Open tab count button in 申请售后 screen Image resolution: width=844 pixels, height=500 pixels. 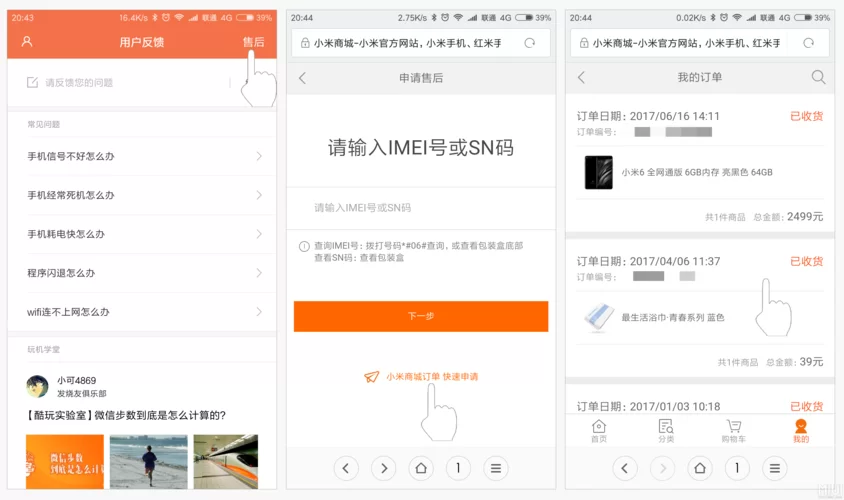coord(458,468)
